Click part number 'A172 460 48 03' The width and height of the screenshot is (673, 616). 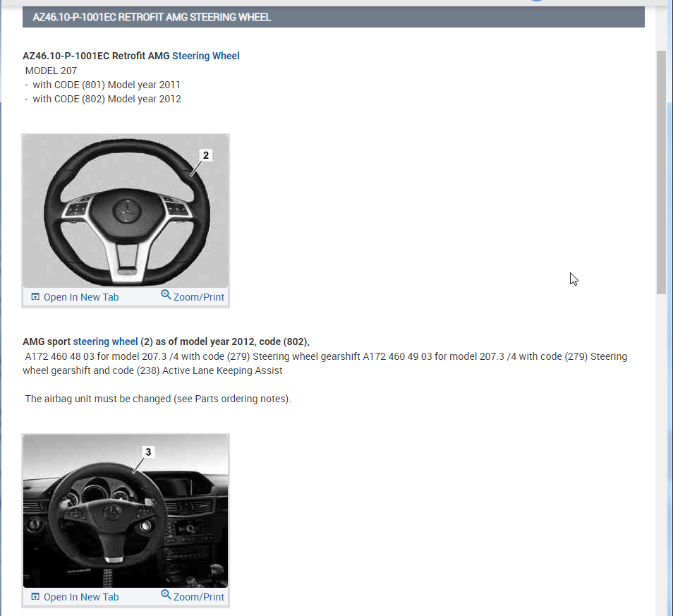coord(59,356)
